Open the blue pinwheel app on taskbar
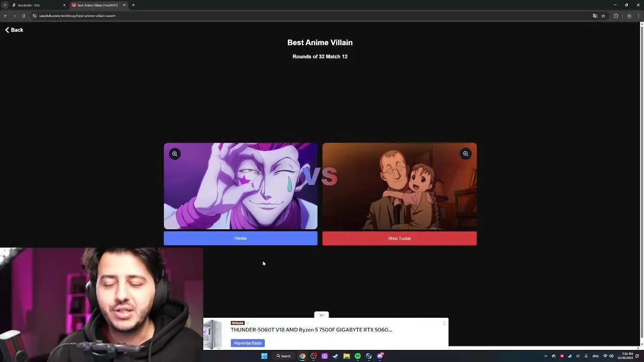The width and height of the screenshot is (644, 362). point(369,356)
